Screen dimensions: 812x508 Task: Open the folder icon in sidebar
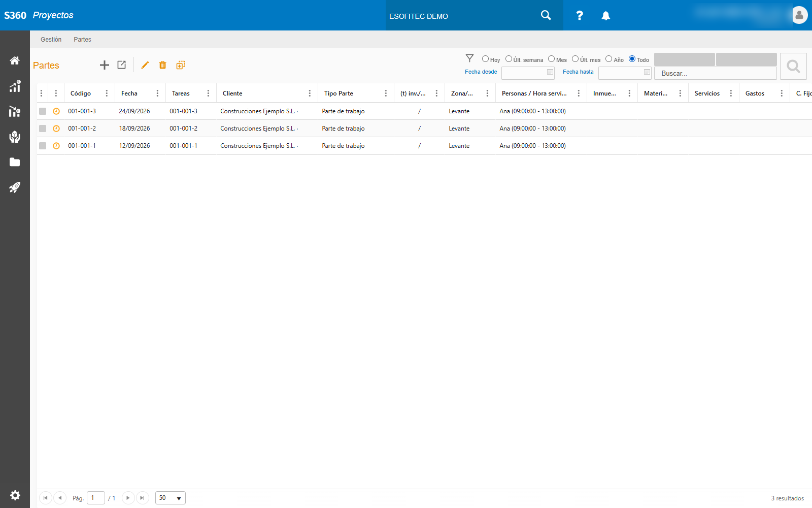[x=15, y=162]
